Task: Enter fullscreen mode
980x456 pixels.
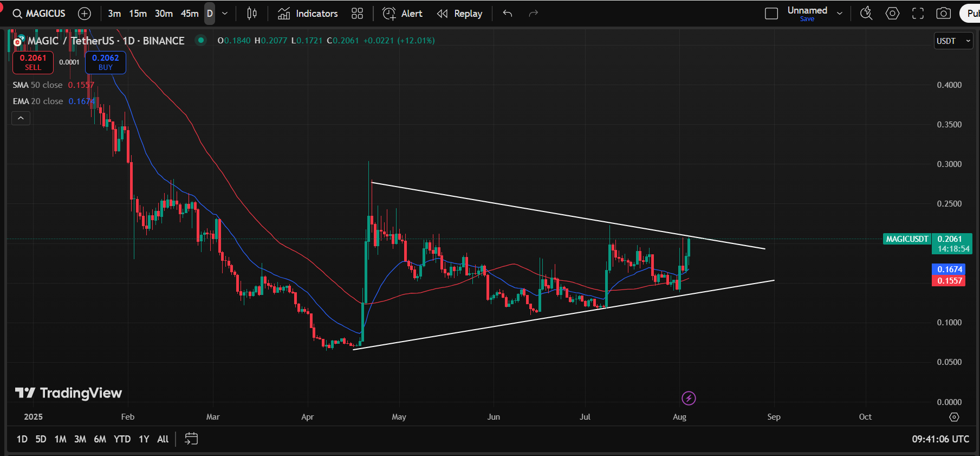Action: 918,14
